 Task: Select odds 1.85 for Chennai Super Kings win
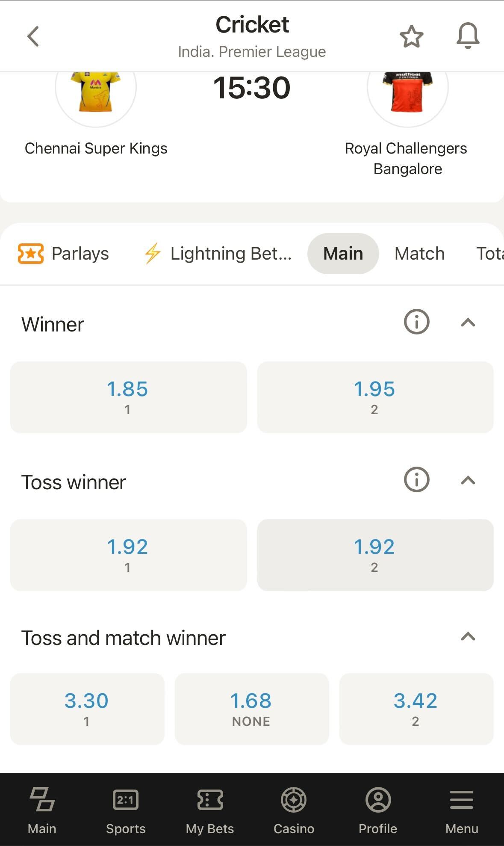[128, 396]
